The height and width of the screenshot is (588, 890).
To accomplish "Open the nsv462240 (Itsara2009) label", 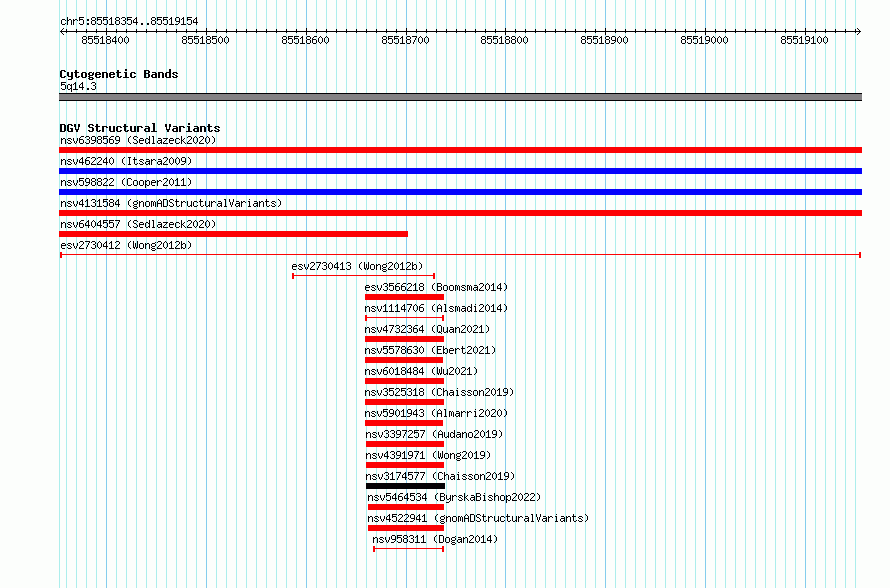I will pos(126,161).
